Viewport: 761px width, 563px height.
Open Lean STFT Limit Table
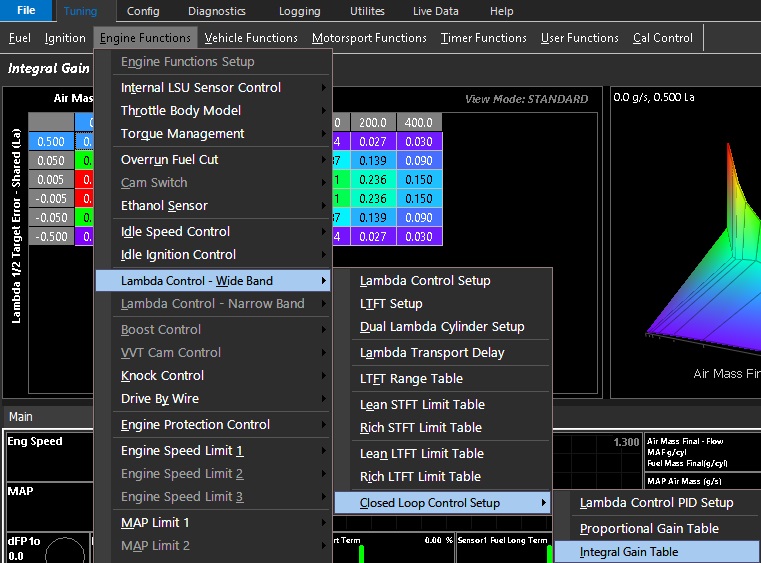point(443,405)
